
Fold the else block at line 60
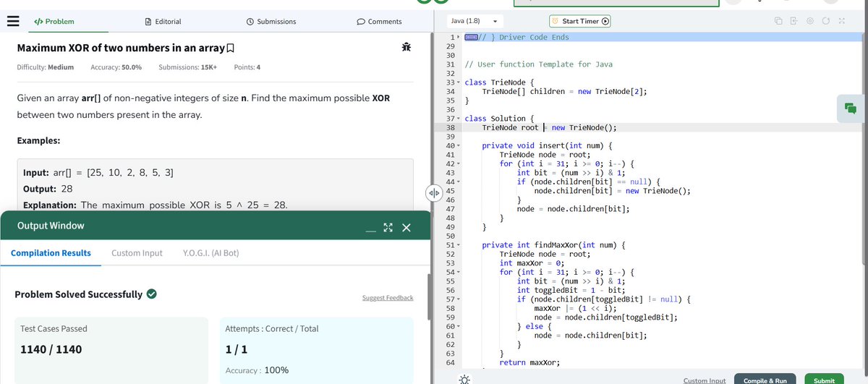click(x=459, y=327)
